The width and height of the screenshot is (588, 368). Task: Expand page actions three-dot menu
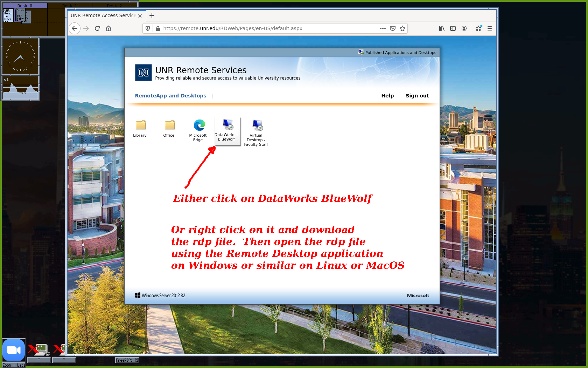tap(383, 28)
